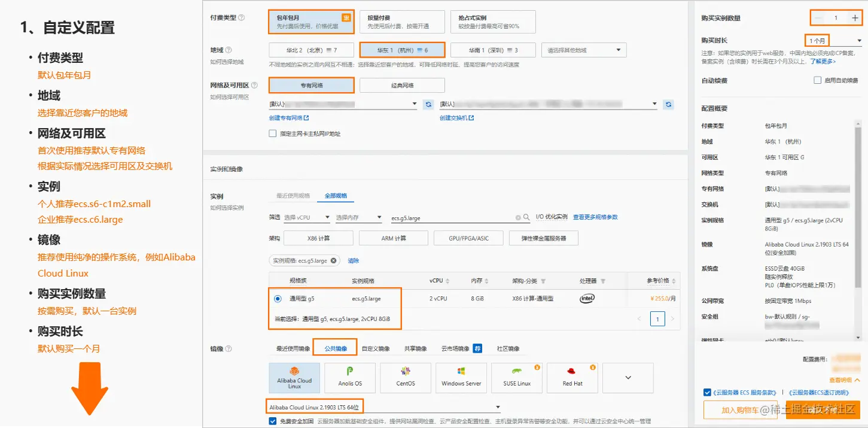Filter table by 架构-分类 column
868x428 pixels.
tap(543, 281)
